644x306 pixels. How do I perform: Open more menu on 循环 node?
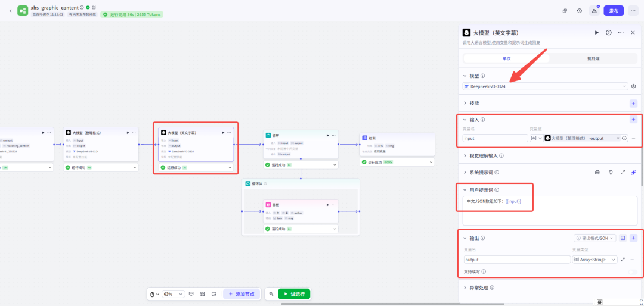click(x=333, y=135)
